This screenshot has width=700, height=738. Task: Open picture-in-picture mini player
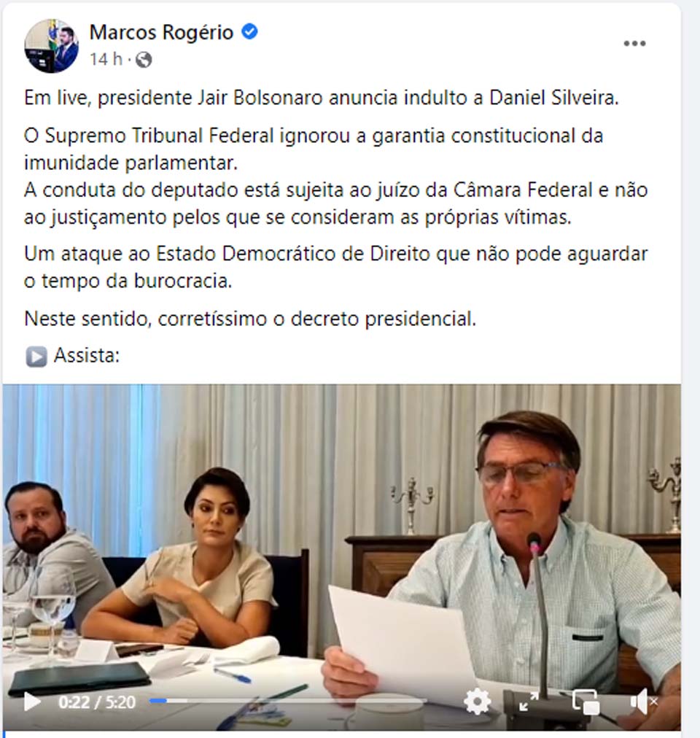coord(585,702)
